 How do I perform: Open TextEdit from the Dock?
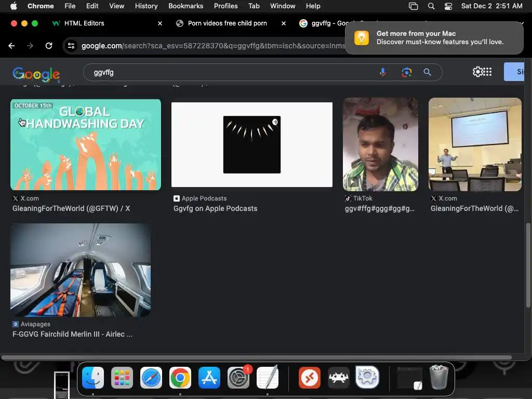pos(268,378)
